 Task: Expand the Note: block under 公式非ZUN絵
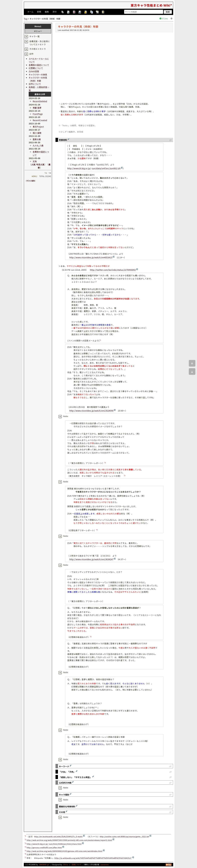tap(60, 788)
